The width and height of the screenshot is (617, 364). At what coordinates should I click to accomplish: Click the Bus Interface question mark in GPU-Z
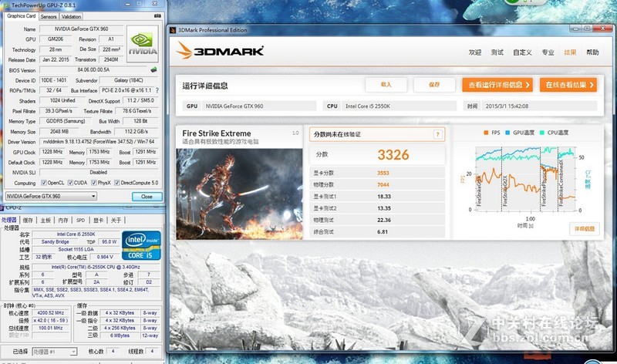pyautogui.click(x=157, y=90)
